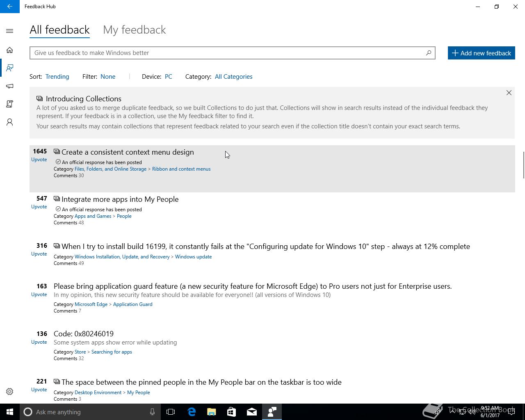Open Code: 0x80246019 feedback title
525x420 pixels.
(84, 334)
